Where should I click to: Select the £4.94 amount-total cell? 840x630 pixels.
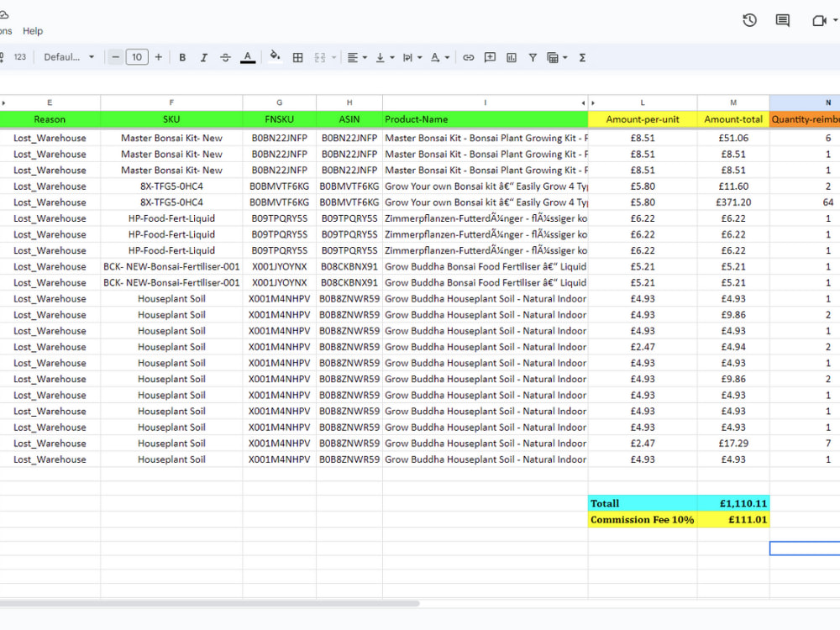point(733,347)
